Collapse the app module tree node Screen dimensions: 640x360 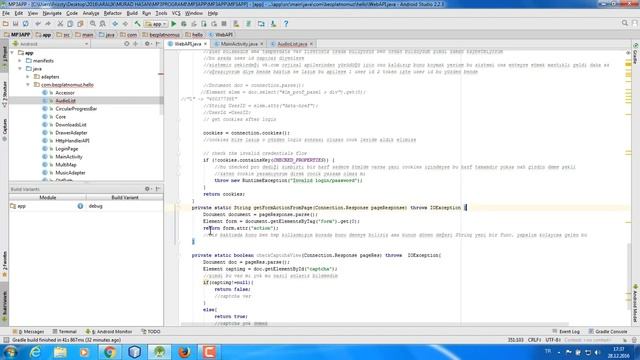point(12,53)
